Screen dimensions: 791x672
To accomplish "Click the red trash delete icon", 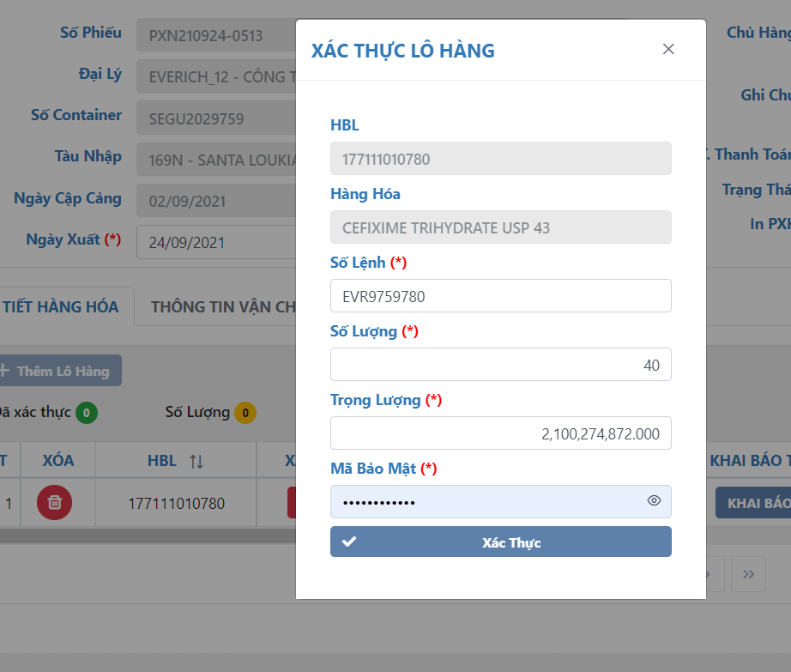I will pyautogui.click(x=54, y=502).
